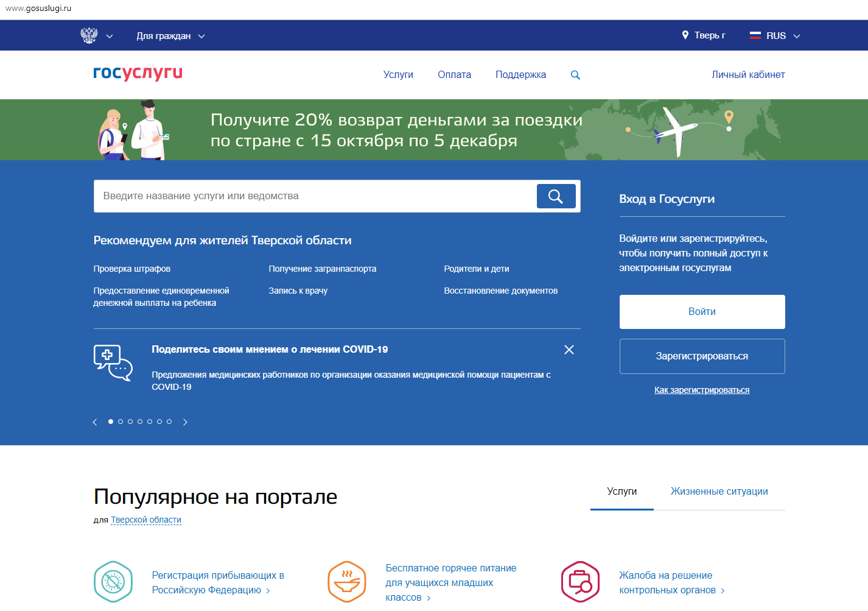Open the RUS language dropdown
This screenshot has height=611, width=868.
[783, 36]
